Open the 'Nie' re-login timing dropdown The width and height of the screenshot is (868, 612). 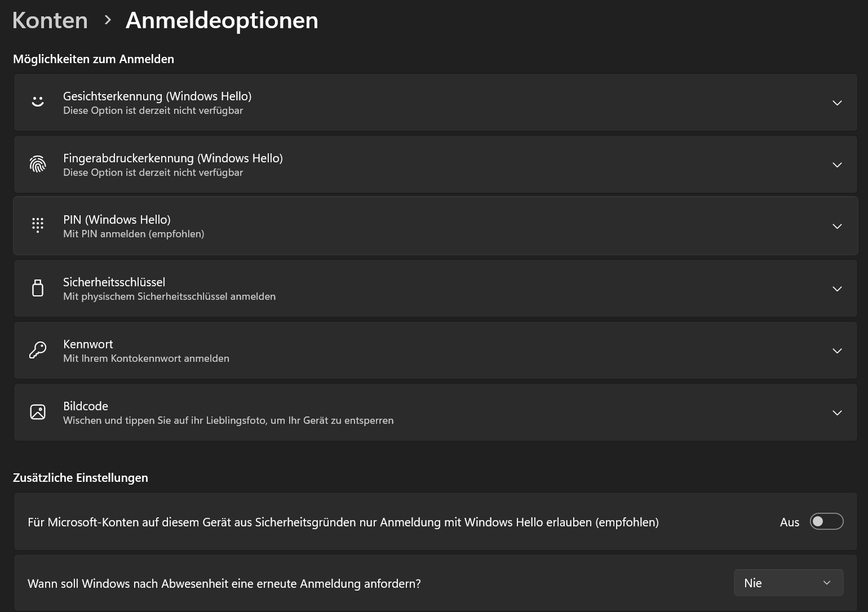pos(789,583)
